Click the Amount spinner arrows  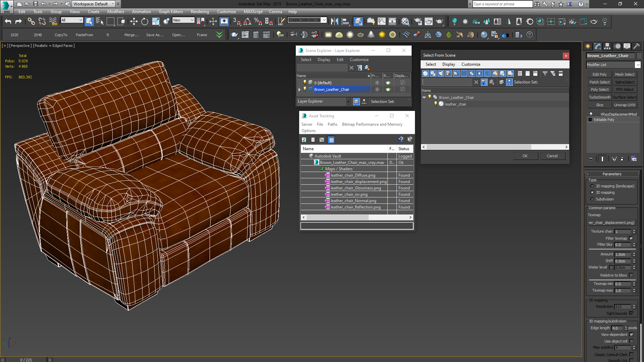[x=634, y=254]
